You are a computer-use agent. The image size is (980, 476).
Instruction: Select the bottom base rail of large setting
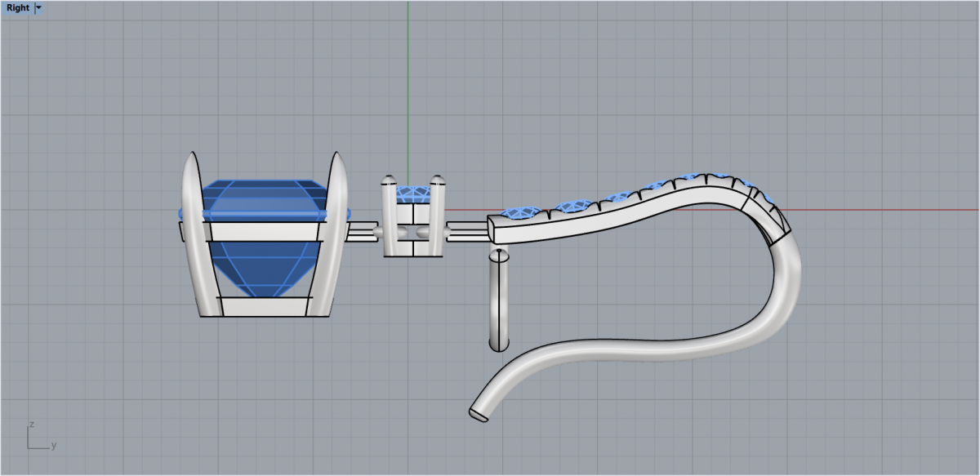coord(263,306)
